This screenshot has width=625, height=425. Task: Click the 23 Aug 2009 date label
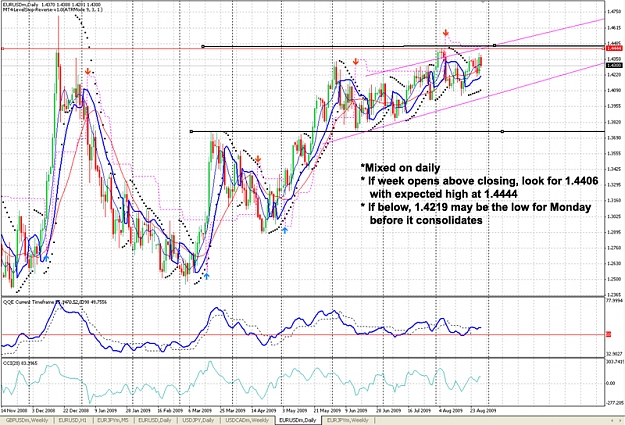pos(483,410)
